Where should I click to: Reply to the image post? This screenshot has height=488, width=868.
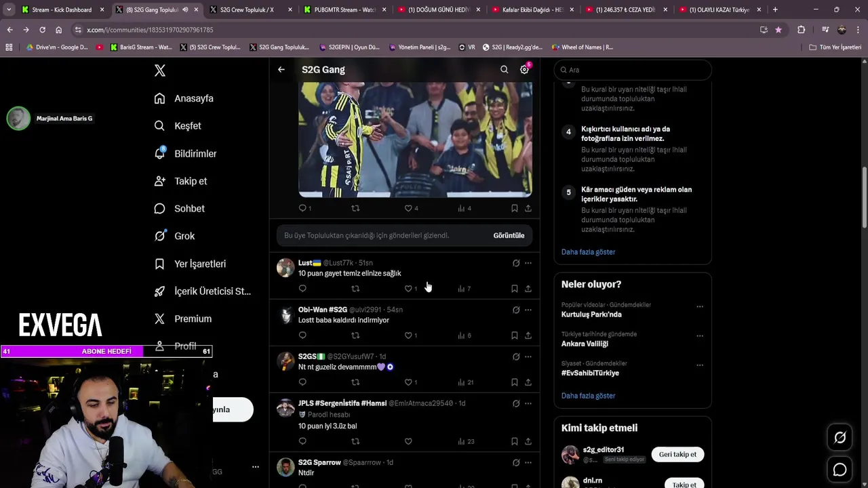(x=302, y=208)
